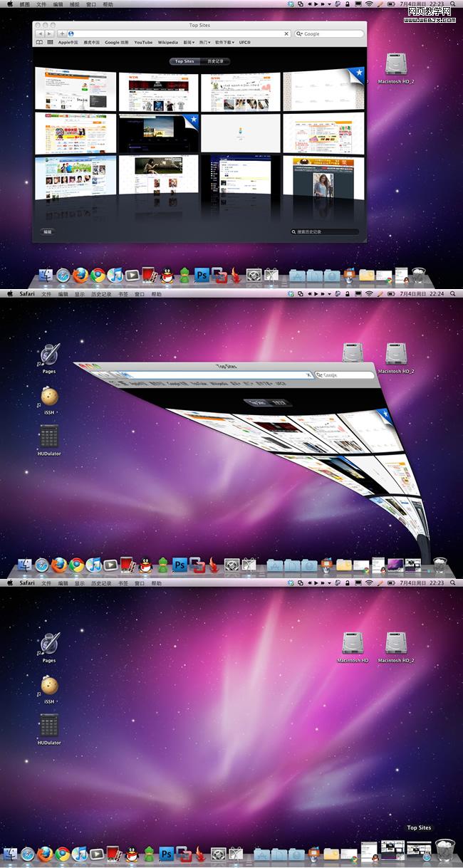Open the Wikipedia bookmark link
Viewport: 463px width, 868px height.
168,43
